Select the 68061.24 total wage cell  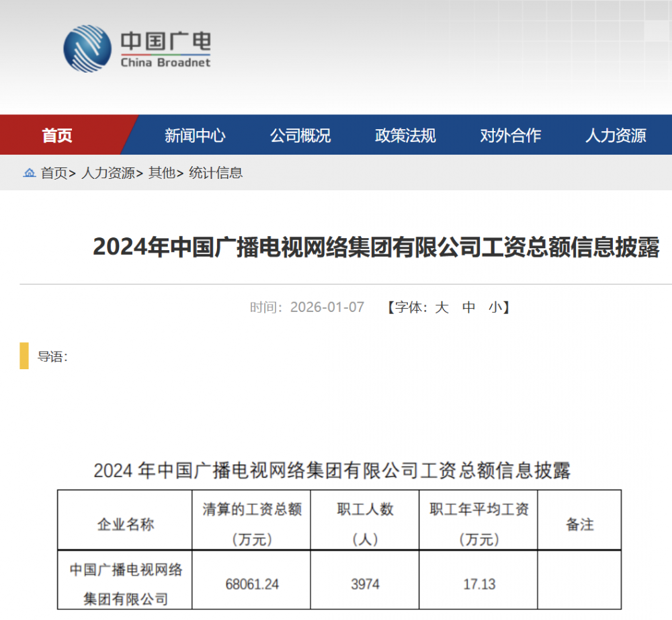click(x=251, y=584)
